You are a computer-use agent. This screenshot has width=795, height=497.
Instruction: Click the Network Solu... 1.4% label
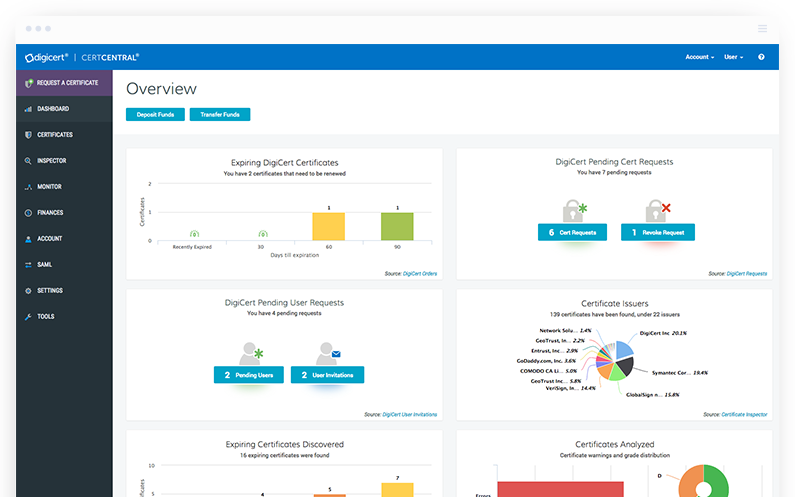coord(565,331)
